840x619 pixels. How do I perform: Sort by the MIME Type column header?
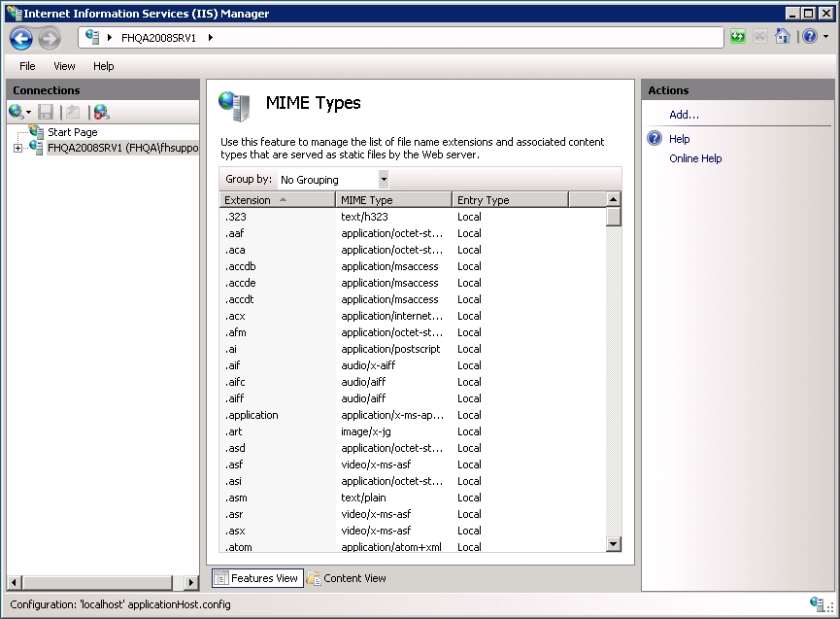(393, 200)
